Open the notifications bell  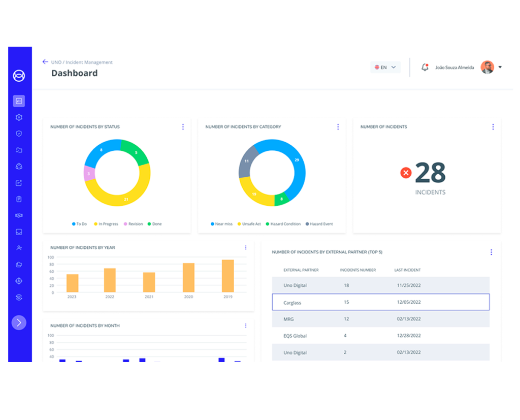[425, 67]
